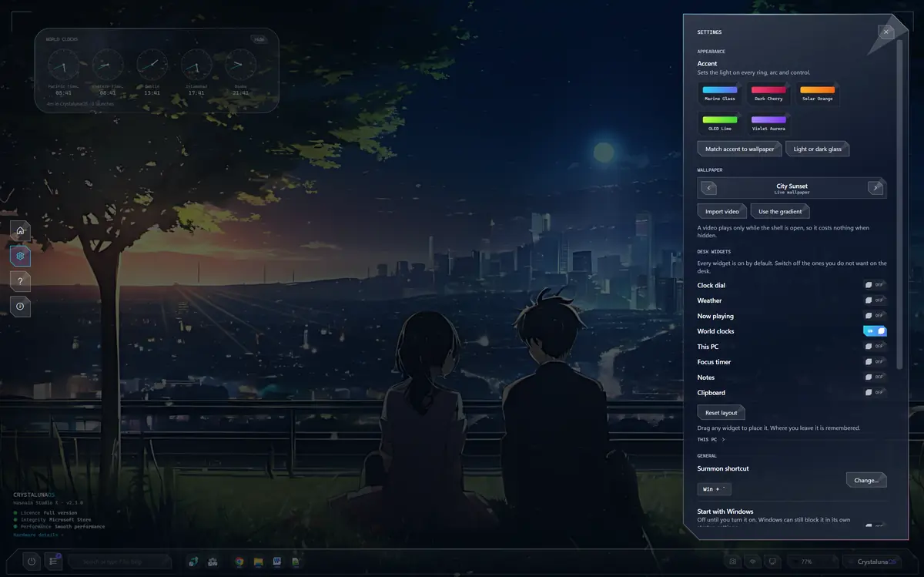Image resolution: width=924 pixels, height=577 pixels.
Task: Click the Import video button
Action: [721, 211]
